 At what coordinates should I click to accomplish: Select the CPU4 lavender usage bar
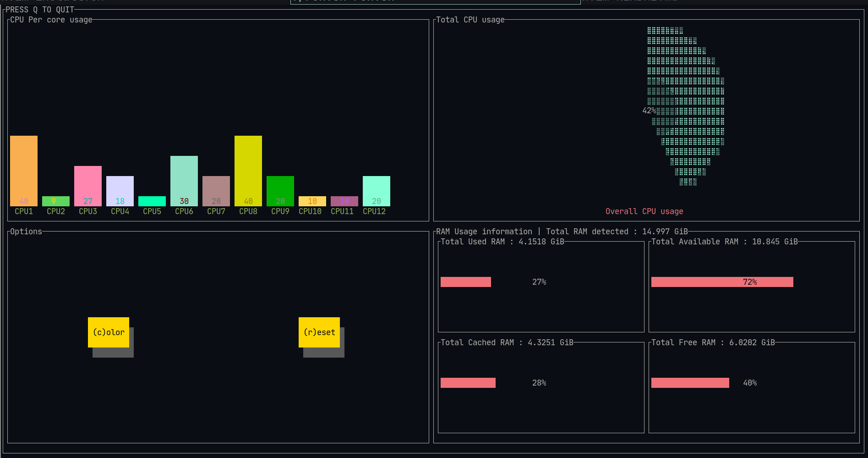(120, 191)
